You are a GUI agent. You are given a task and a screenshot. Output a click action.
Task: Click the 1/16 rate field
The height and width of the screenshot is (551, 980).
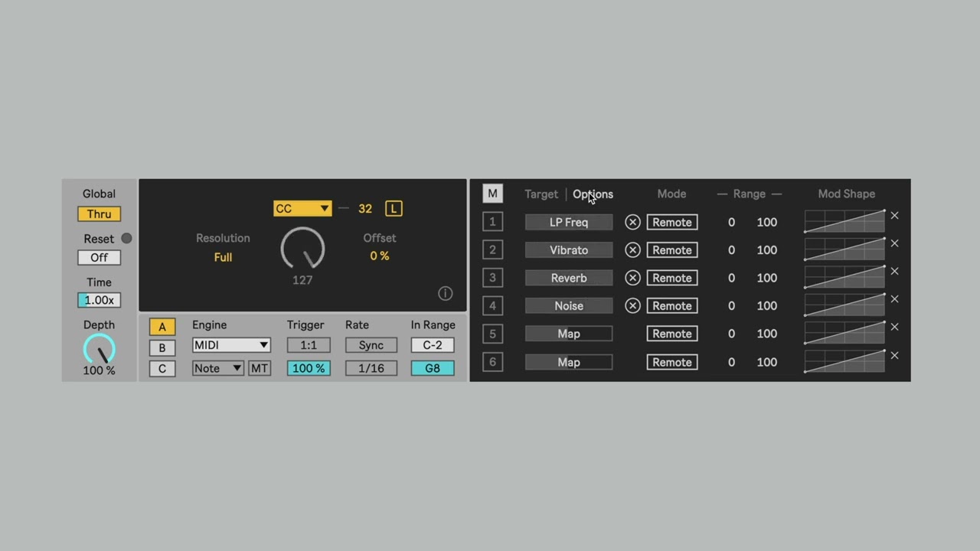point(371,368)
